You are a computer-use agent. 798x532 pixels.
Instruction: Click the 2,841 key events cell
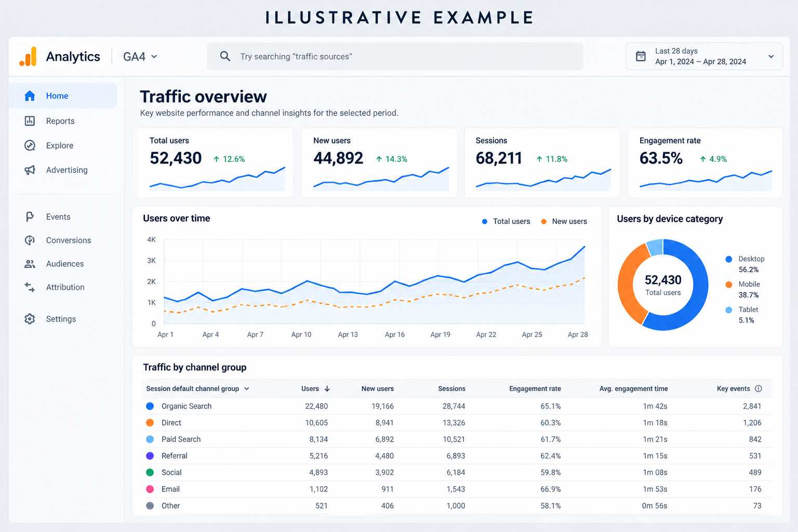(x=752, y=406)
